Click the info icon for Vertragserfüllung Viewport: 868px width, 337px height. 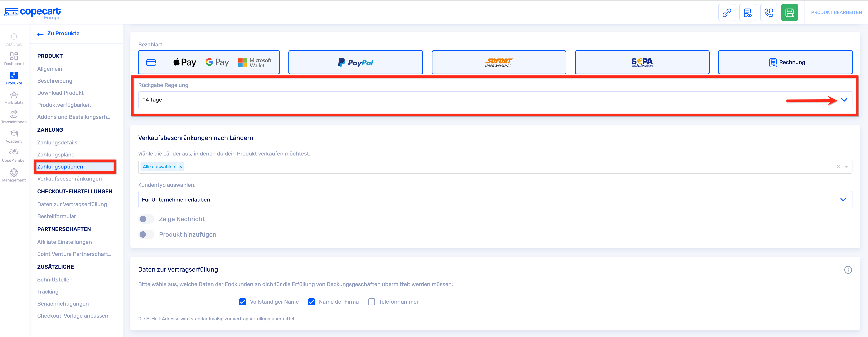point(848,270)
